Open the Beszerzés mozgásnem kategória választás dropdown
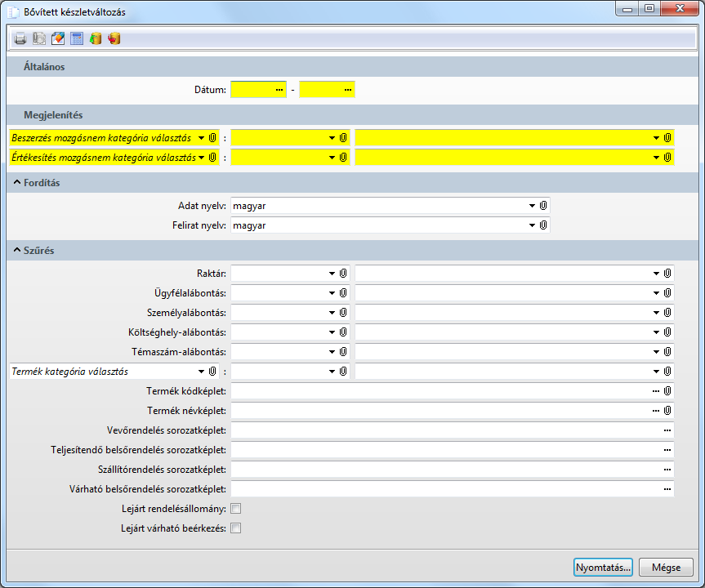 (x=201, y=138)
